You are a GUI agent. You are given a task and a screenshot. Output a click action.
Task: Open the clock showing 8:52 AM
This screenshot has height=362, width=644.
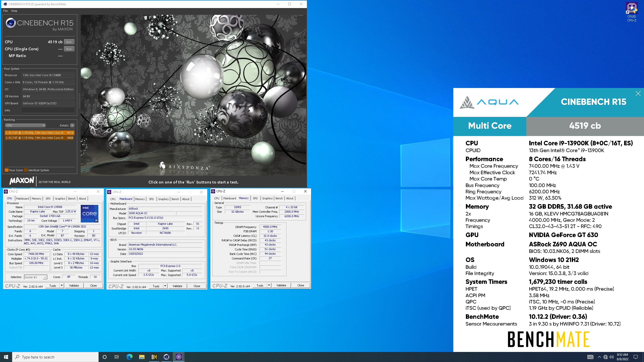coord(622,357)
